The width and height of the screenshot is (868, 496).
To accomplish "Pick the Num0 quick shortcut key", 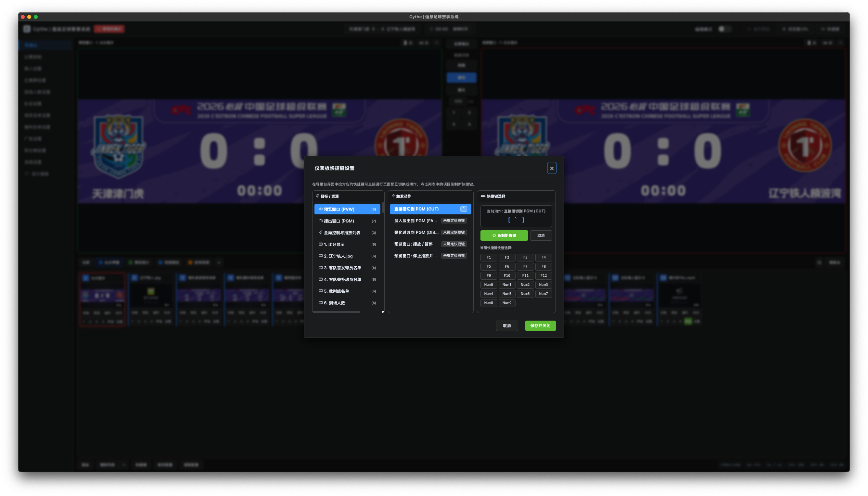I will pyautogui.click(x=489, y=285).
